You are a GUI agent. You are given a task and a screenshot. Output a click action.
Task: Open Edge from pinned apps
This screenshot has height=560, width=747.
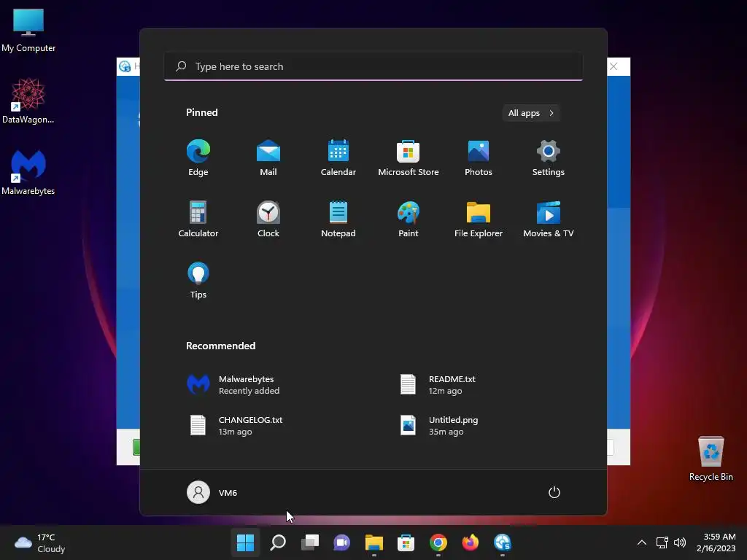[198, 158]
